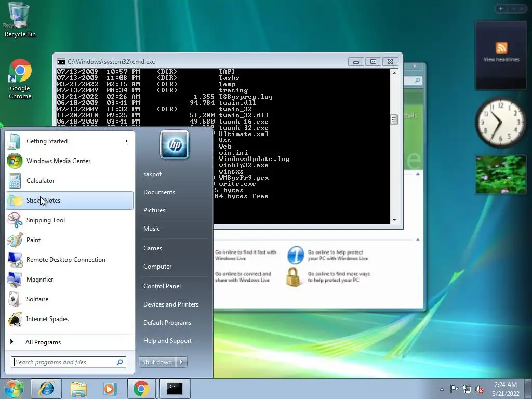The image size is (532, 399).
Task: Click the search box in background window
Action: pos(413,81)
